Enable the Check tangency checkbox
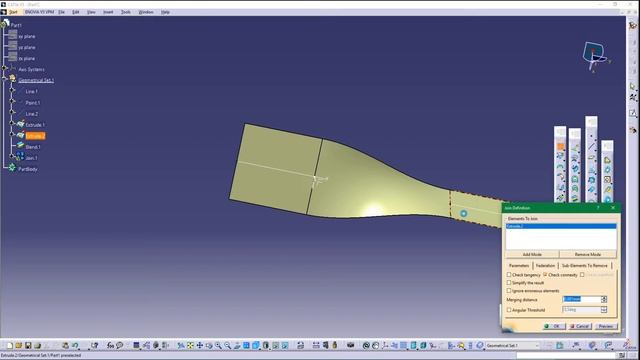 [x=509, y=275]
